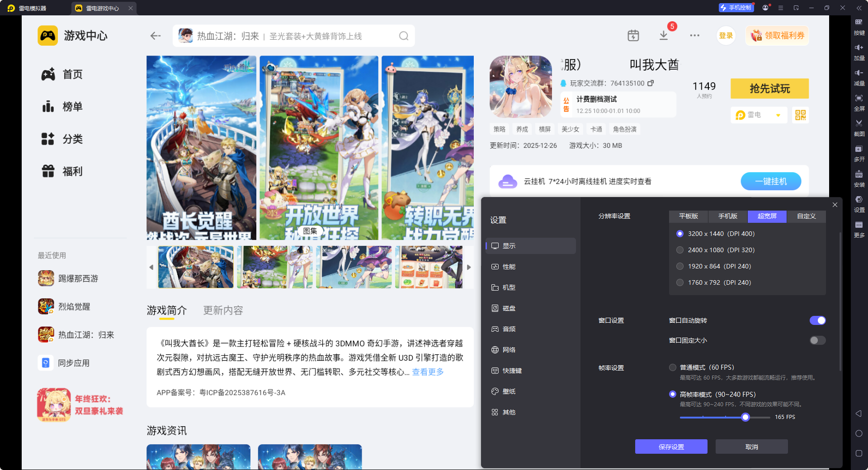Open 机型 settings section
This screenshot has height=470, width=868.
531,287
